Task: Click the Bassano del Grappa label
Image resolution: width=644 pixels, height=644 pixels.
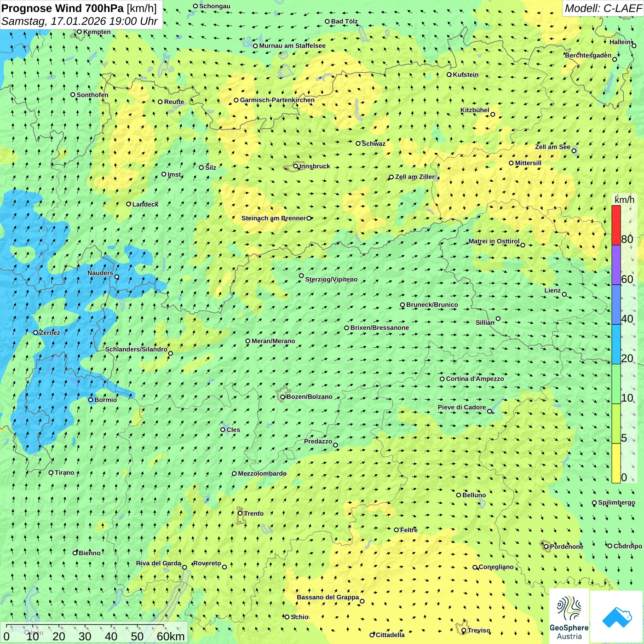Action: pyautogui.click(x=328, y=597)
